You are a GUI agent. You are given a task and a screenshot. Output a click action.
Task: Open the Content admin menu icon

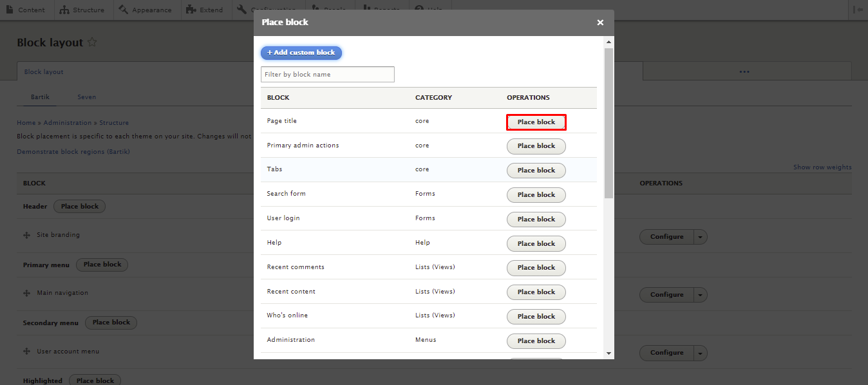[x=9, y=10]
